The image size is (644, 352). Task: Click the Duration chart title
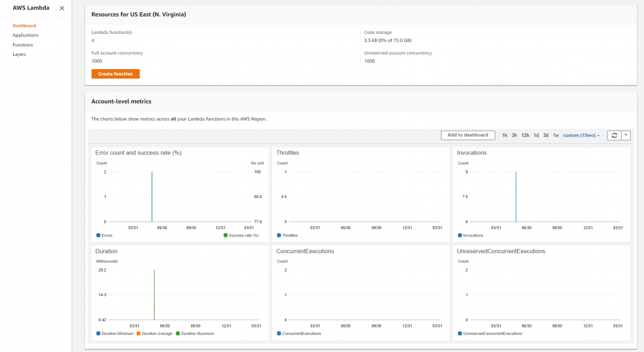point(106,251)
